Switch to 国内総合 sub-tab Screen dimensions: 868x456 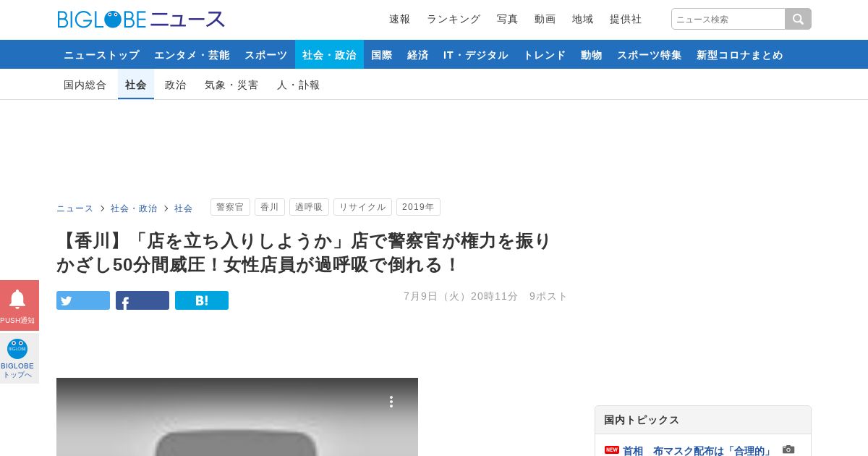(85, 85)
